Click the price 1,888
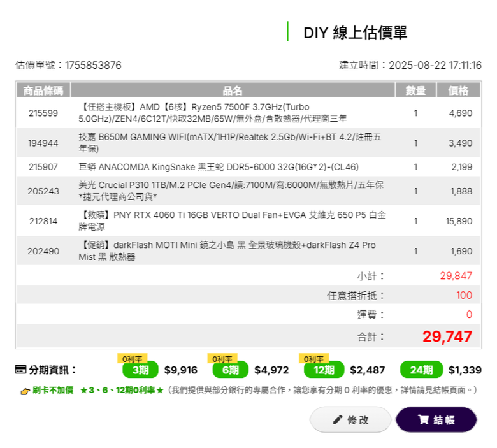The image size is (497, 448). (x=461, y=191)
